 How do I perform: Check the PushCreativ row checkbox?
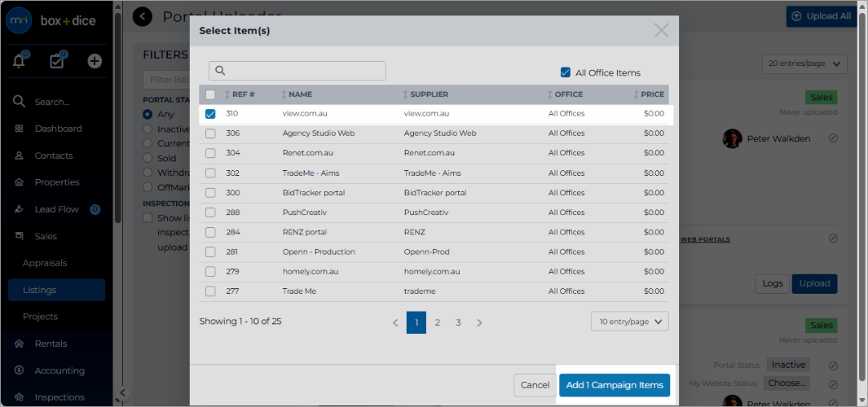(x=211, y=213)
